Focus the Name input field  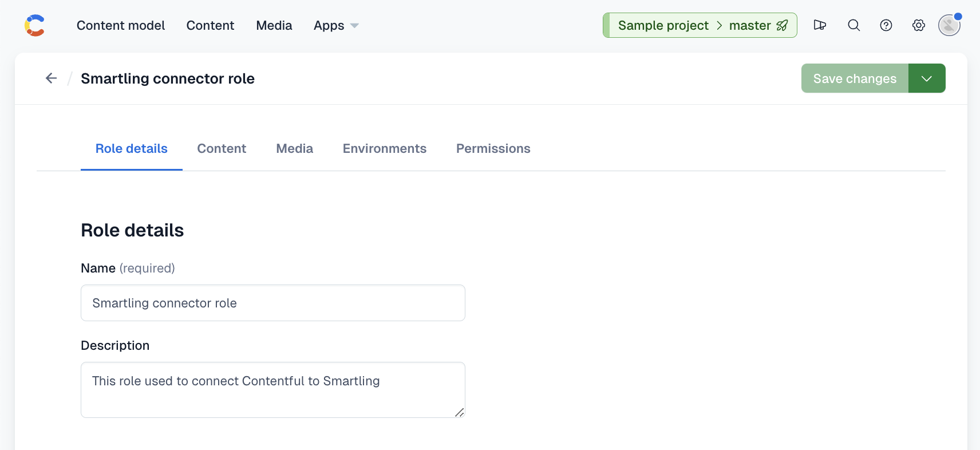(x=273, y=303)
